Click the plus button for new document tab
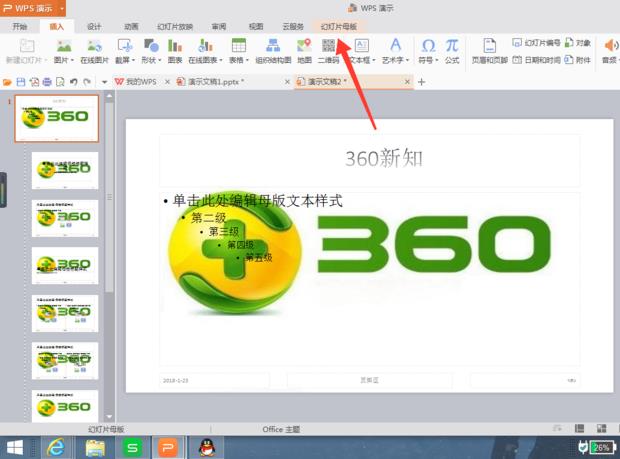 click(x=422, y=82)
